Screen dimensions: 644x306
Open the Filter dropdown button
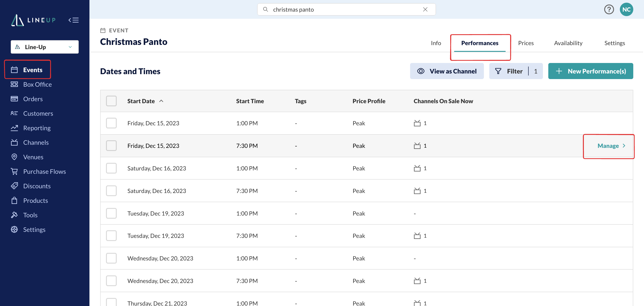click(516, 71)
